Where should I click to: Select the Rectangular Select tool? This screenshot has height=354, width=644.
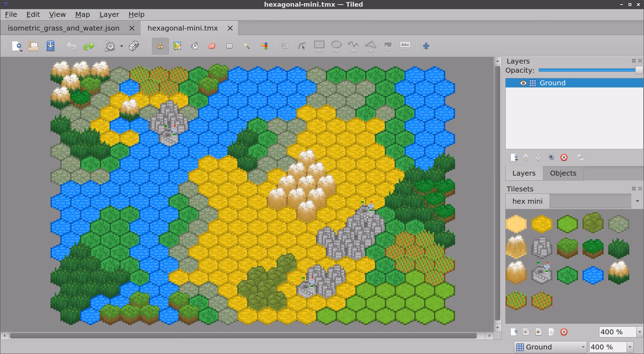pos(229,46)
